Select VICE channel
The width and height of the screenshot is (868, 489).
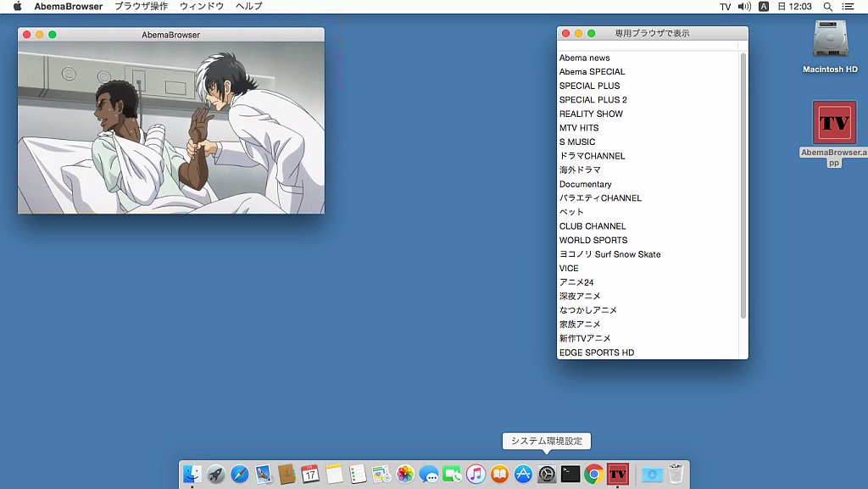click(x=648, y=269)
